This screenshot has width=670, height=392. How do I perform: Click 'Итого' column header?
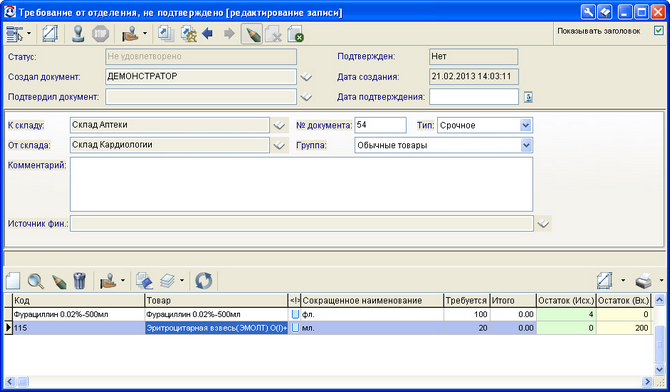pos(513,301)
